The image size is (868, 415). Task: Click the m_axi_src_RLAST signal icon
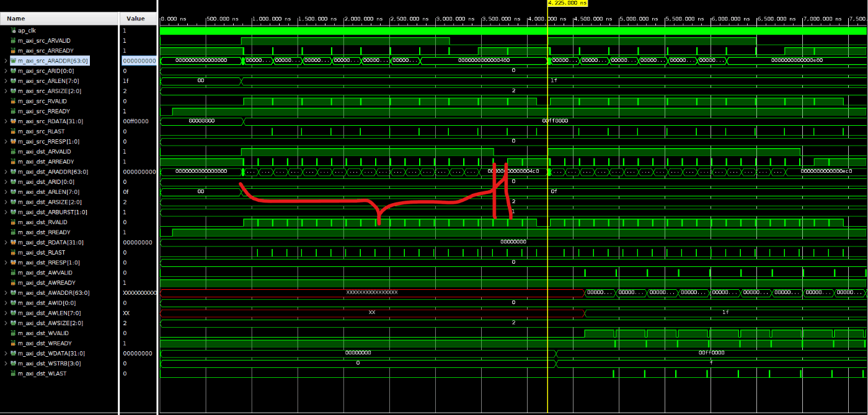click(14, 131)
